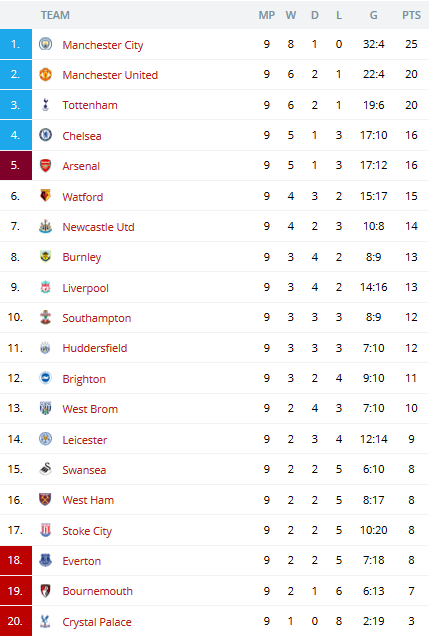Open the Crystal Palace team link
The width and height of the screenshot is (429, 636).
pyautogui.click(x=97, y=622)
